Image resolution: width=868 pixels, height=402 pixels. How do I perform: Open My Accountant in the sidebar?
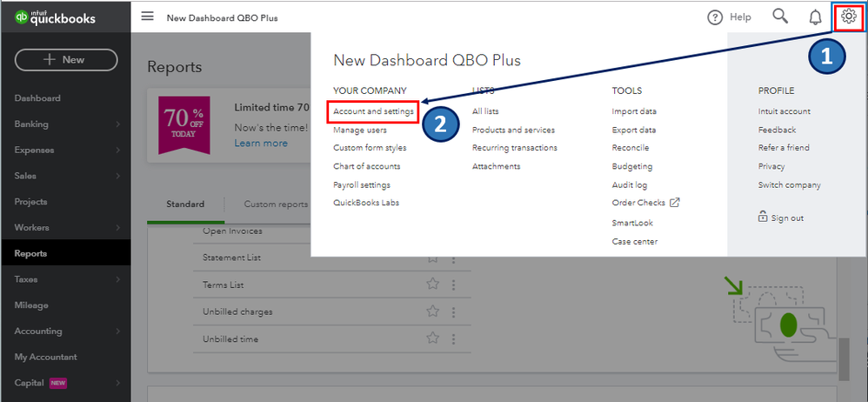click(46, 357)
